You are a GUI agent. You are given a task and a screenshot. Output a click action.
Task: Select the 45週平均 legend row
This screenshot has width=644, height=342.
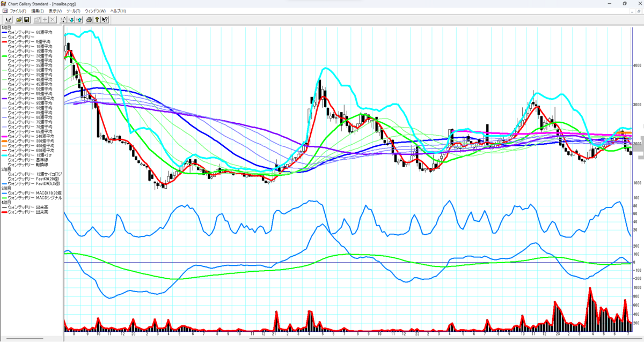30,84
